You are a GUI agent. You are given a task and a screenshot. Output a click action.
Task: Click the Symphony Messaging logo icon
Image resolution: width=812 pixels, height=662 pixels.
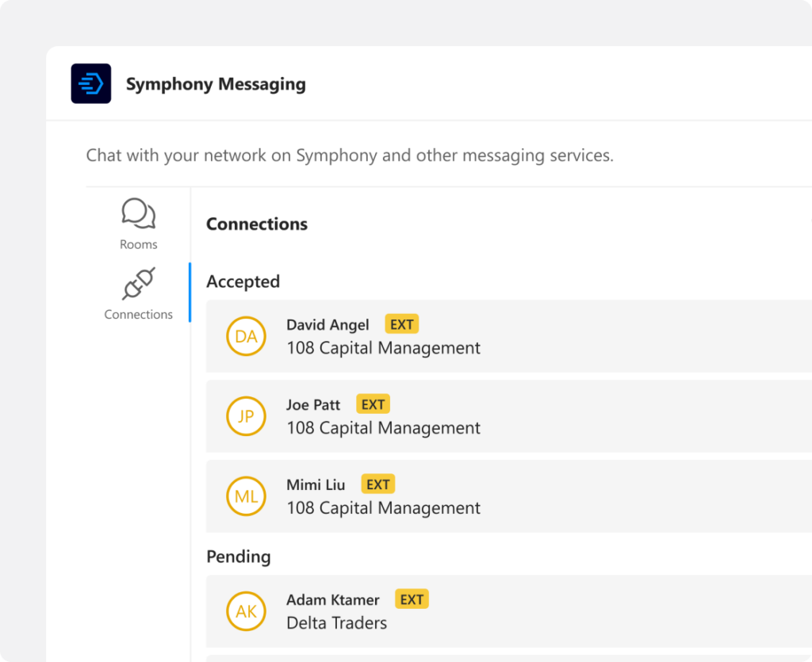pyautogui.click(x=91, y=84)
